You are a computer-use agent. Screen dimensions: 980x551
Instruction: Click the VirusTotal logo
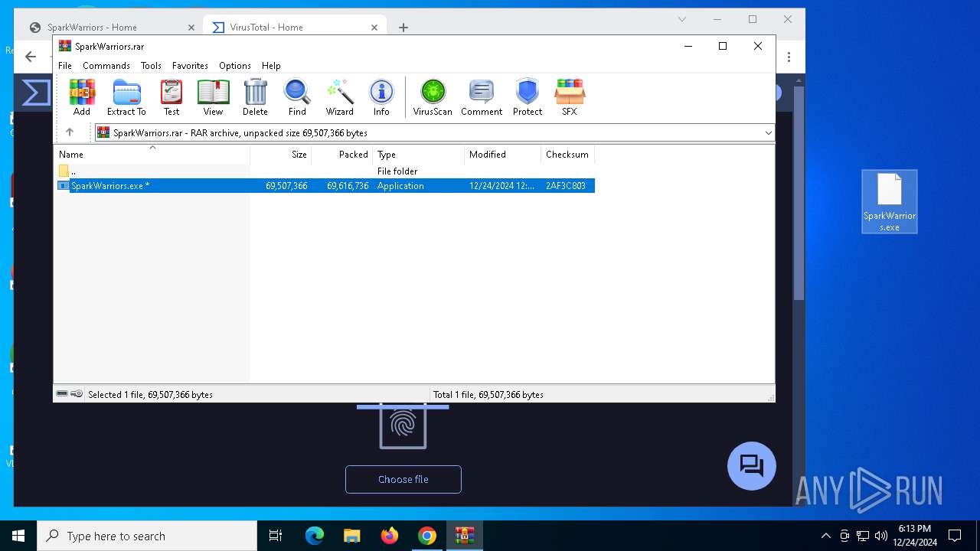35,93
